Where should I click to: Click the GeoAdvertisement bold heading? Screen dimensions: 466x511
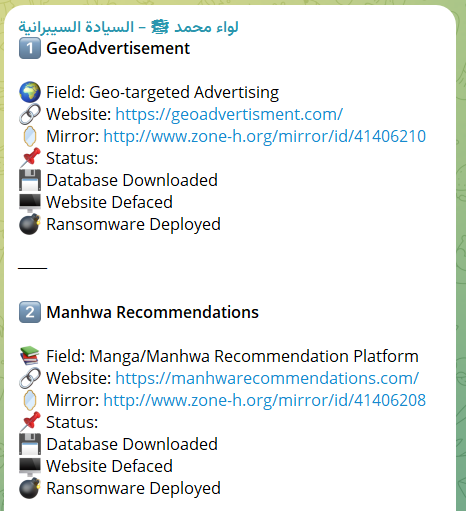118,48
